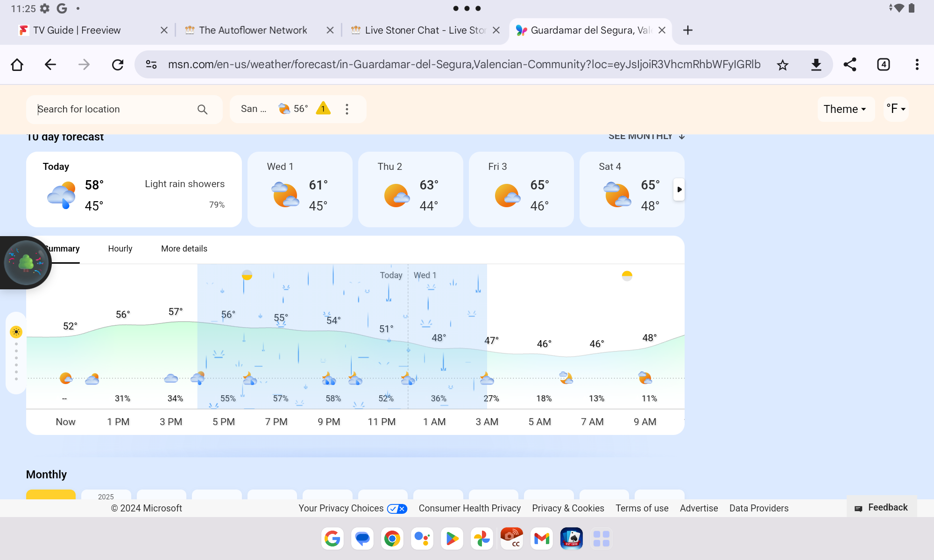Click the Your Privacy Choices link
This screenshot has width=934, height=560.
[341, 508]
